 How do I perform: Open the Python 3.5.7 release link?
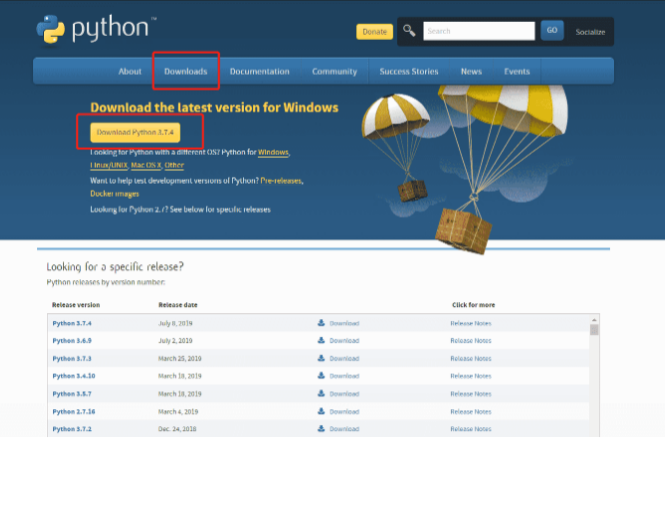pos(72,394)
